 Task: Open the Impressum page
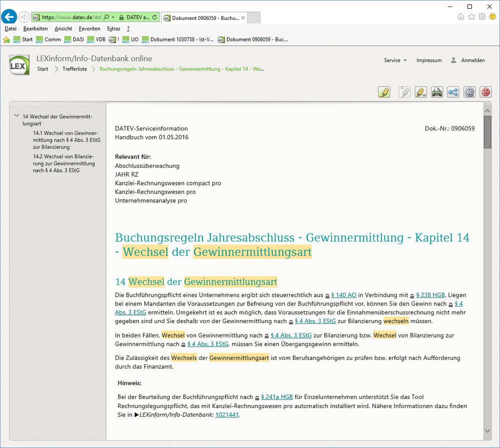[x=429, y=60]
